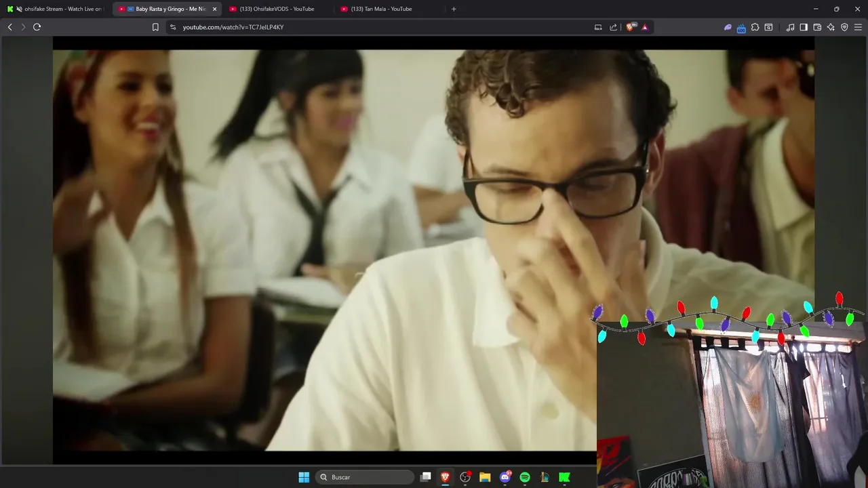Open the Extensions puzzle piece menu
This screenshot has height=488, width=868.
(755, 27)
